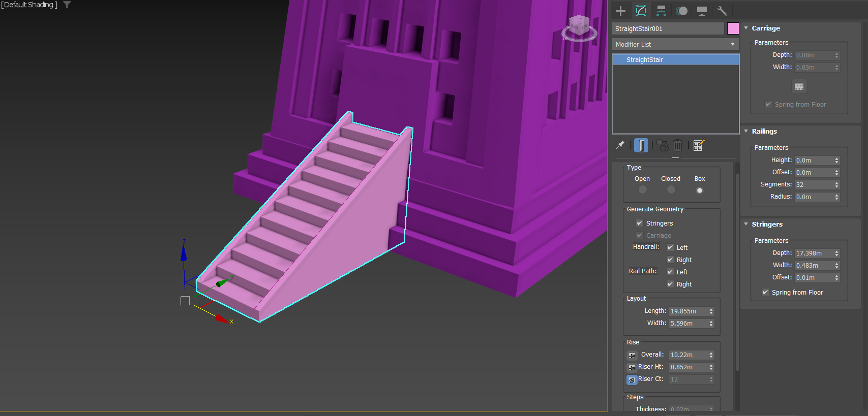Click Overall rise spinner arrows
Image resolution: width=868 pixels, height=416 pixels.
(x=711, y=355)
